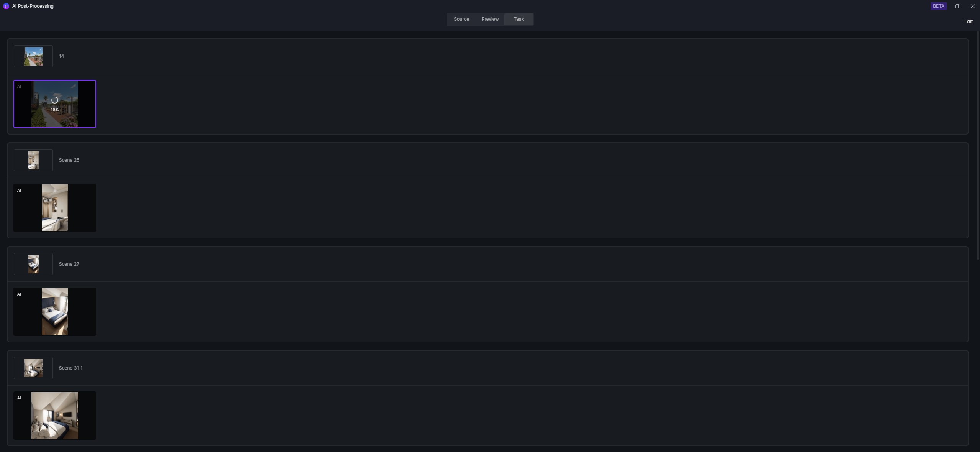Select the Task tab
The height and width of the screenshot is (452, 980).
coord(519,19)
